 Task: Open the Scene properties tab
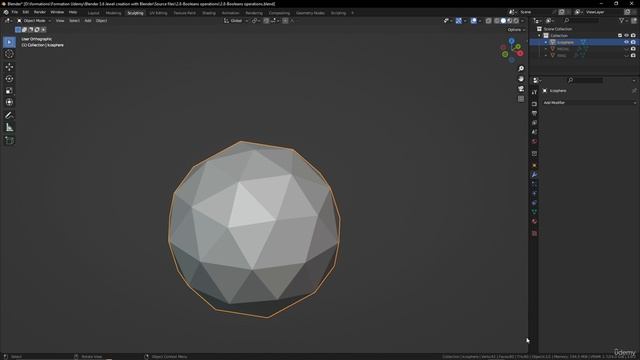point(534,132)
